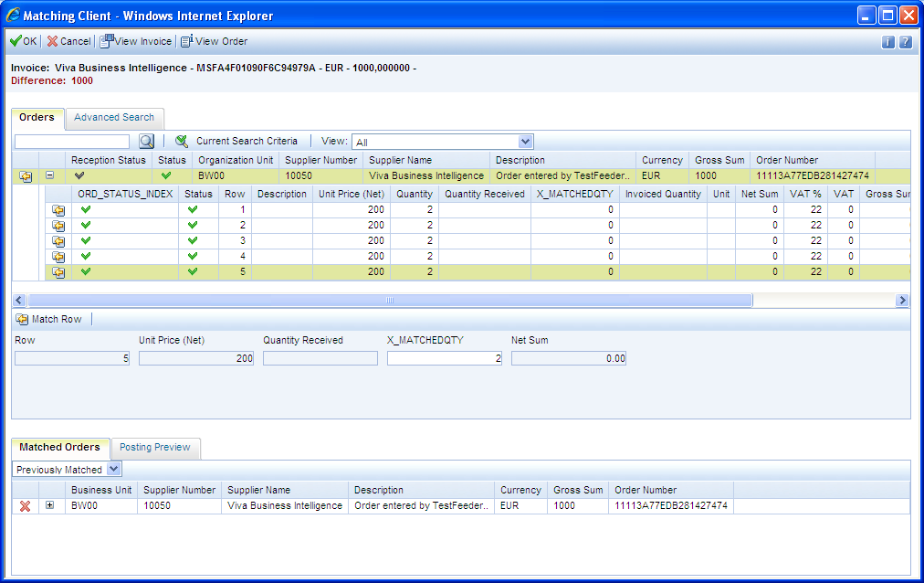
Task: Click the info icon in toolbar
Action: click(887, 42)
